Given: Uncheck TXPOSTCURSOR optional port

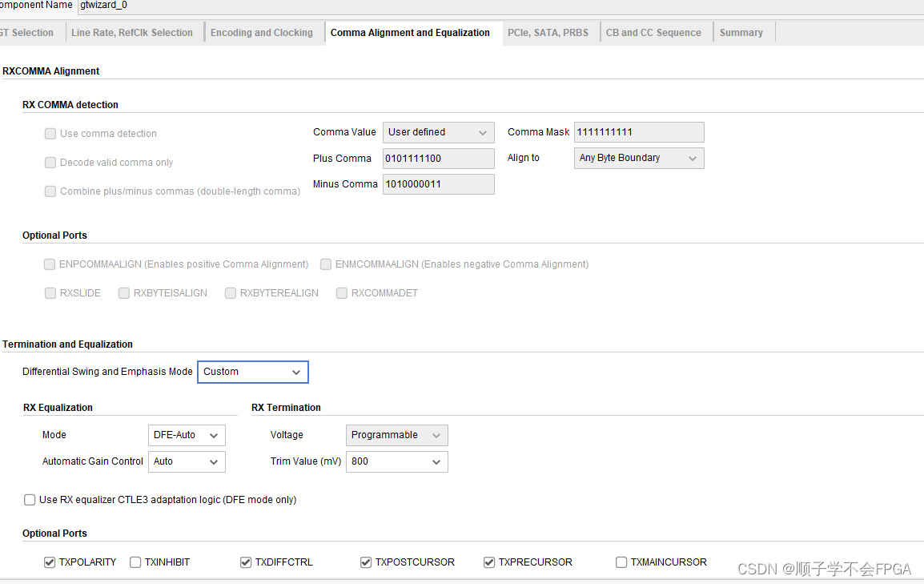Looking at the screenshot, I should click(366, 563).
